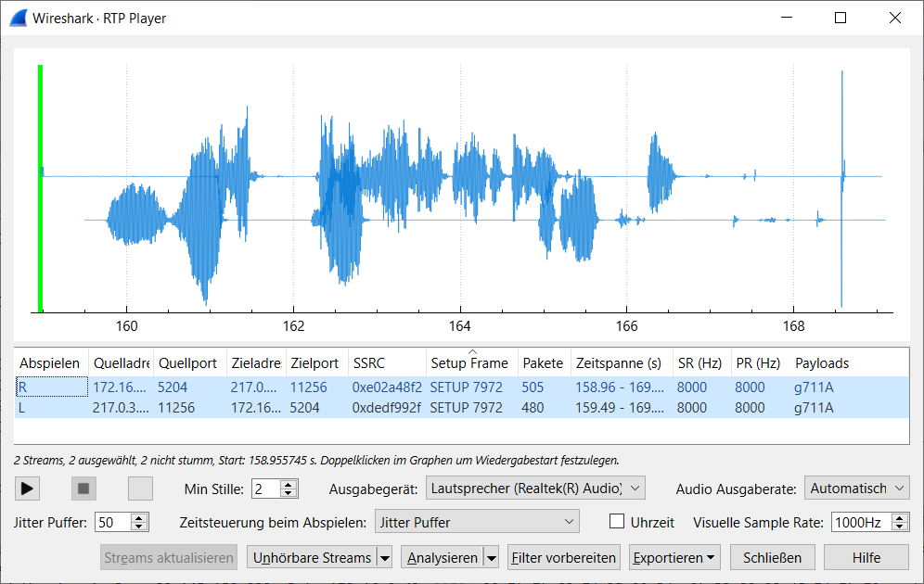Click the Hilfe button
This screenshot has height=584, width=924.
point(866,557)
